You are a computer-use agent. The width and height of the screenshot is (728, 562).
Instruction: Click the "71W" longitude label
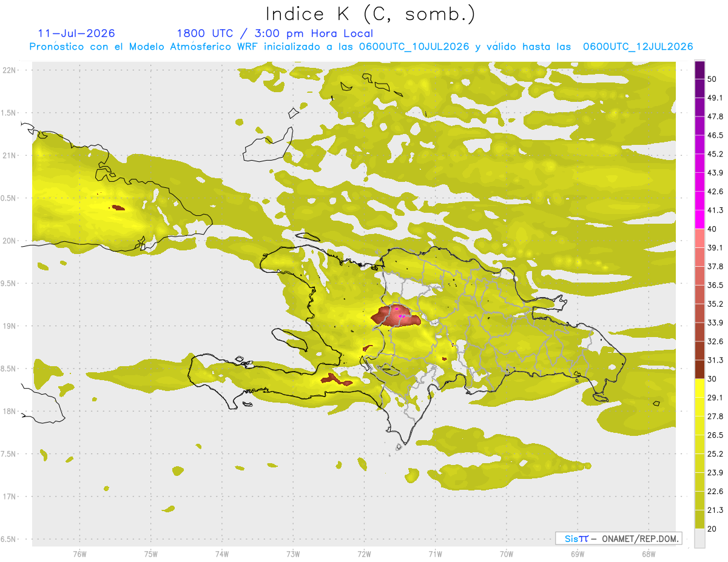coord(435,554)
